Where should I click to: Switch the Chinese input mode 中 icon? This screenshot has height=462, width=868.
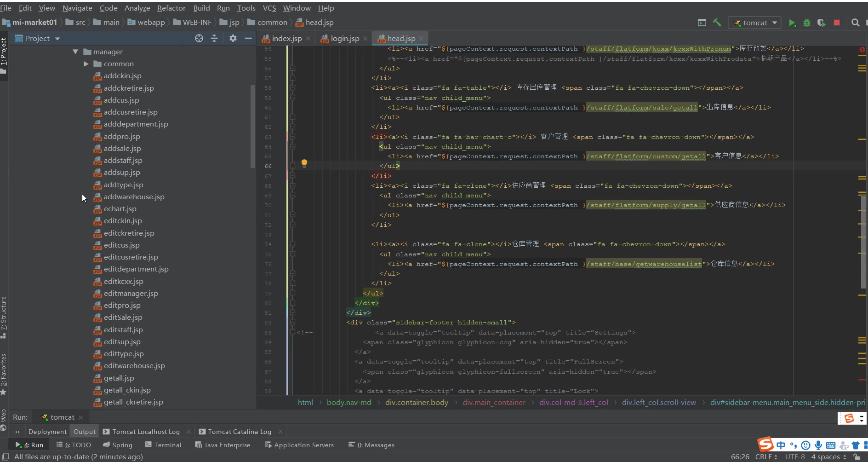[x=781, y=445]
